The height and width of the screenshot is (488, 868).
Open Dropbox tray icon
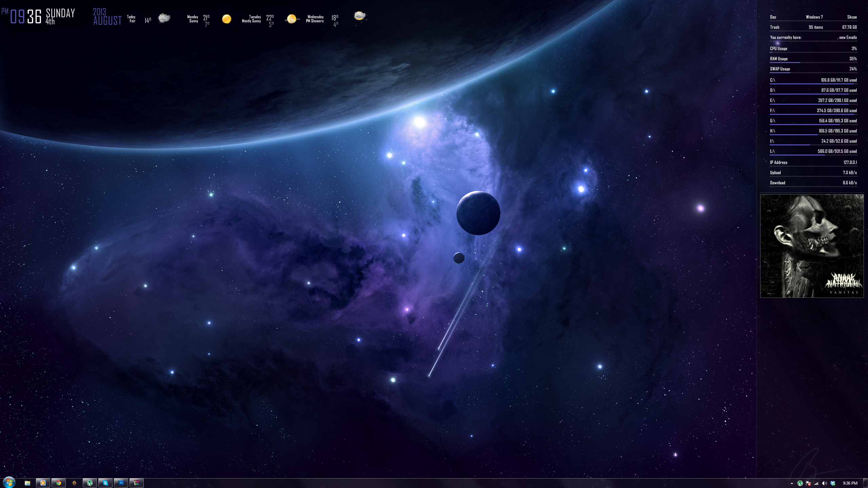pos(833,483)
